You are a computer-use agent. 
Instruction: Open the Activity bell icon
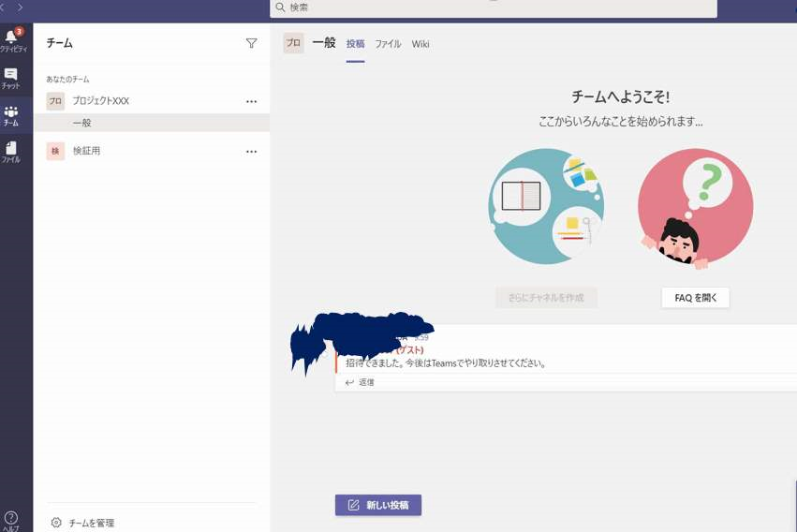(x=10, y=37)
